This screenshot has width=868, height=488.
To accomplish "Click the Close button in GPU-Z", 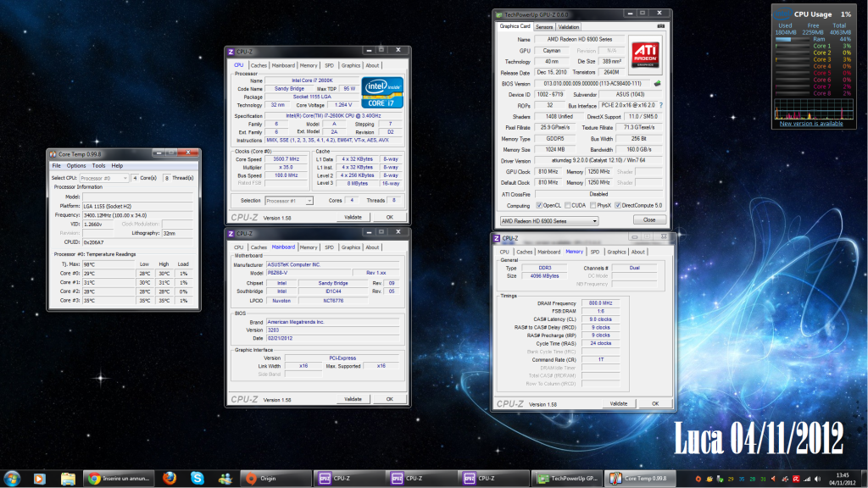I will [649, 220].
